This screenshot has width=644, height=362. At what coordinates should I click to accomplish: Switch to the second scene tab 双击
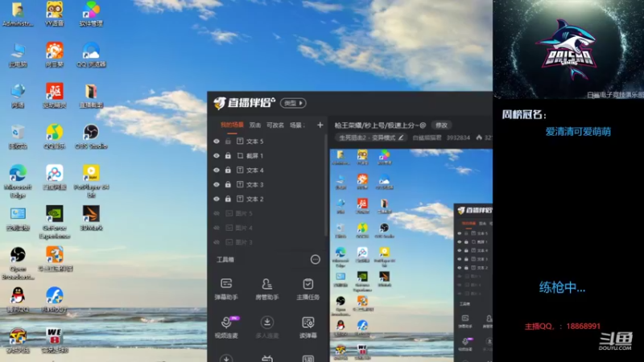click(x=255, y=125)
